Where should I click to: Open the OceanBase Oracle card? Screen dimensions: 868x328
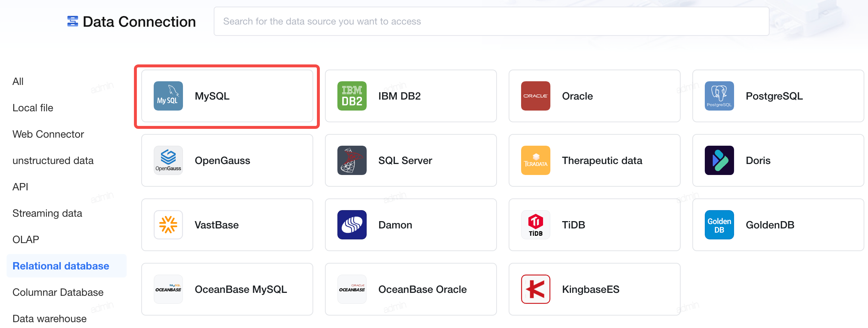point(411,289)
